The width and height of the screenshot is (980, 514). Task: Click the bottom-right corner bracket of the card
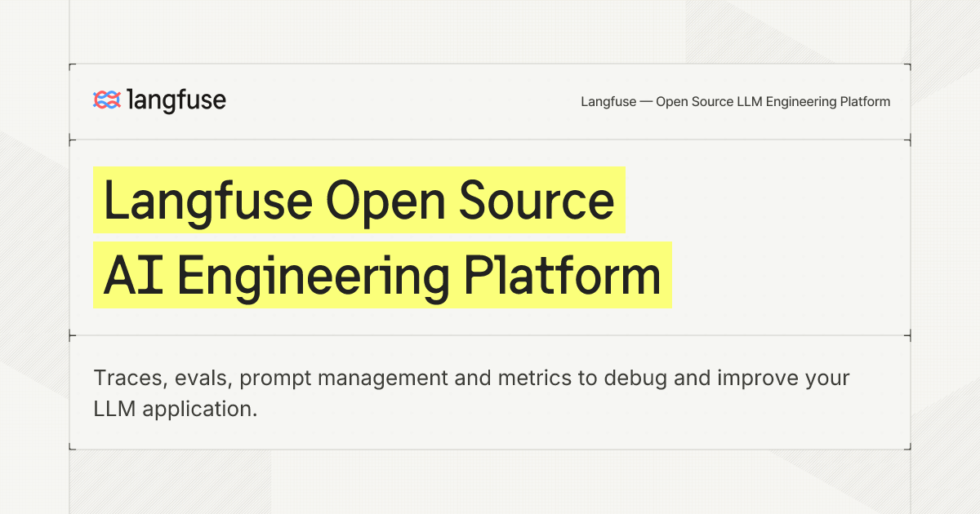(906, 445)
